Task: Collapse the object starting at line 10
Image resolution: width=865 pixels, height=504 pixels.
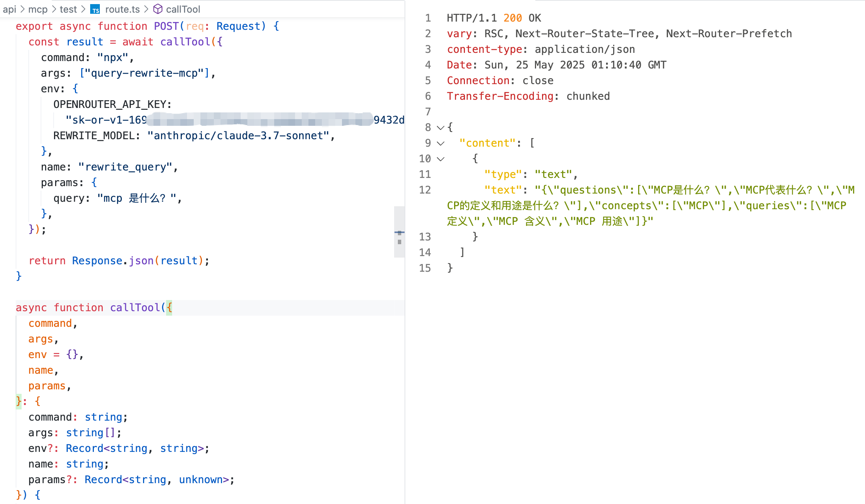Action: (x=441, y=159)
